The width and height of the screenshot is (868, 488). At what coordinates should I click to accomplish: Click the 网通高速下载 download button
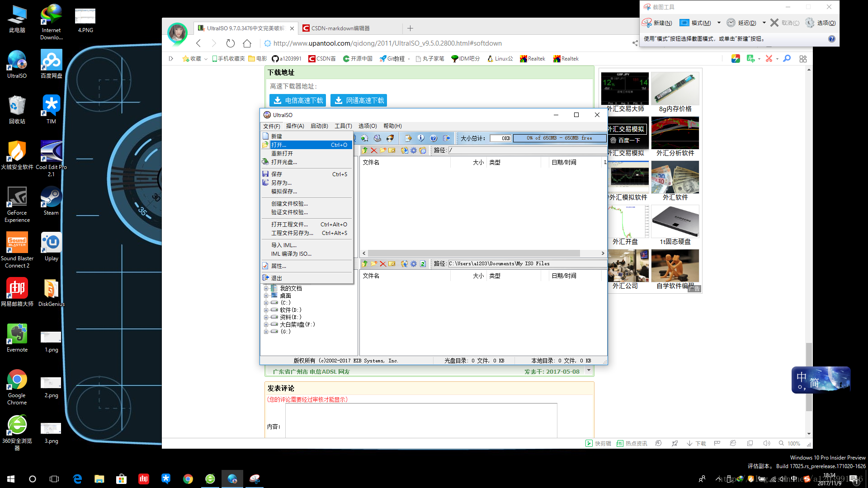(359, 100)
